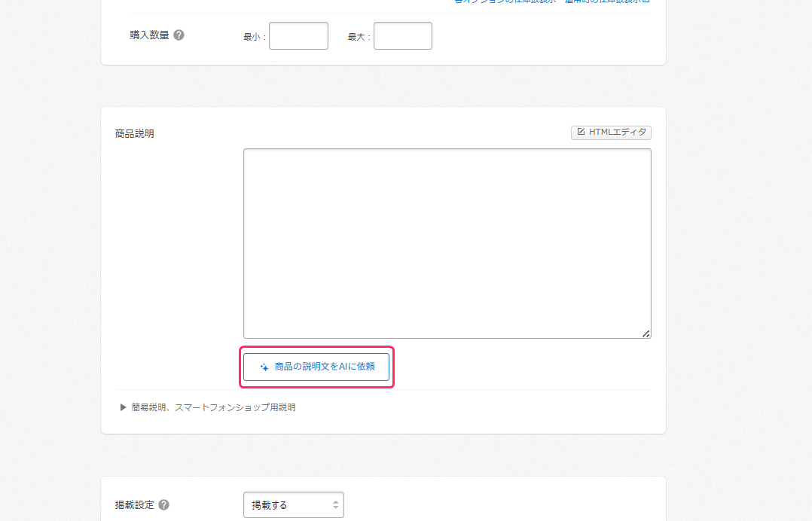Focus the 最小 quantity input field
This screenshot has width=812, height=521.
tap(298, 36)
